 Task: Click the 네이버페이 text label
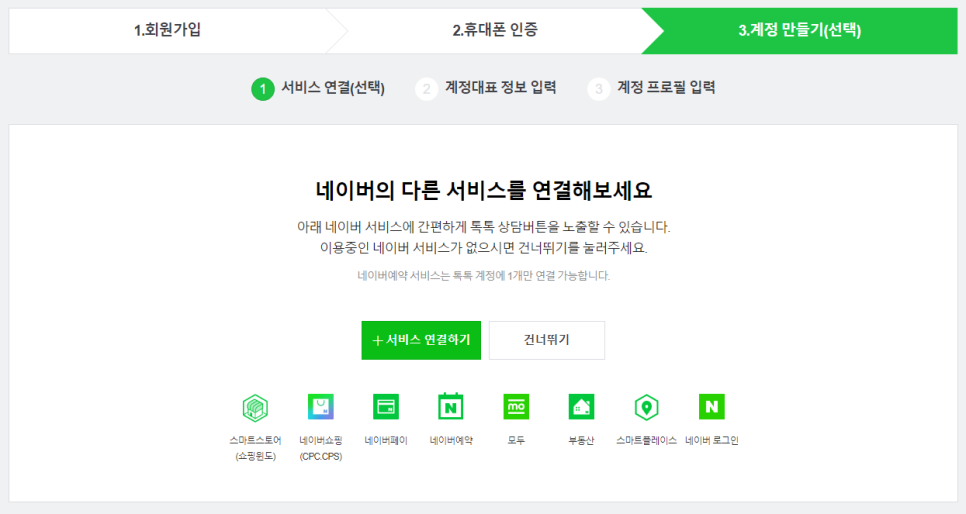coord(386,440)
